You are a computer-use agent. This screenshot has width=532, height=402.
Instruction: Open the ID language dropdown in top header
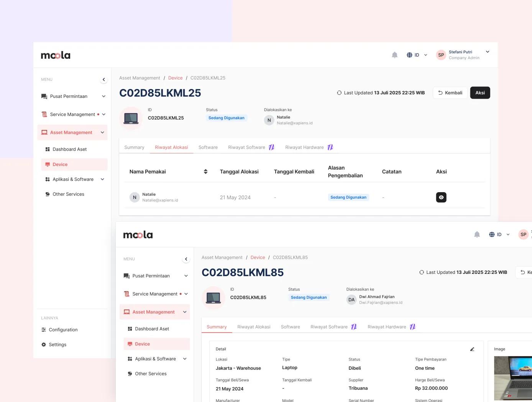tap(417, 55)
